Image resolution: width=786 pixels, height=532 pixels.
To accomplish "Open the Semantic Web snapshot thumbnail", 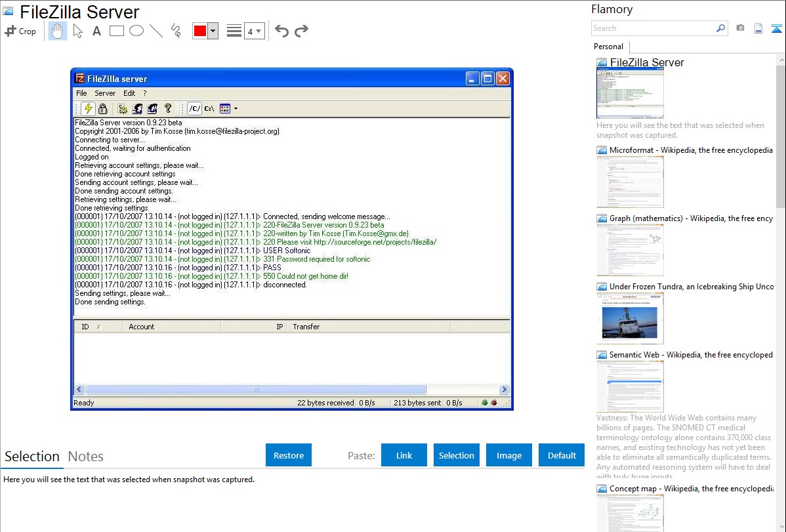I will pos(630,386).
